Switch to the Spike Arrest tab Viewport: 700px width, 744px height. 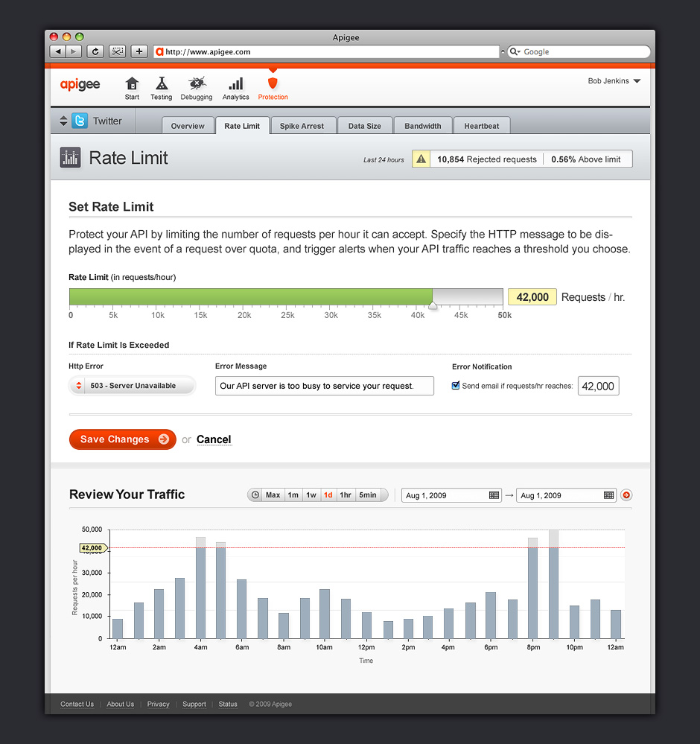tap(302, 126)
